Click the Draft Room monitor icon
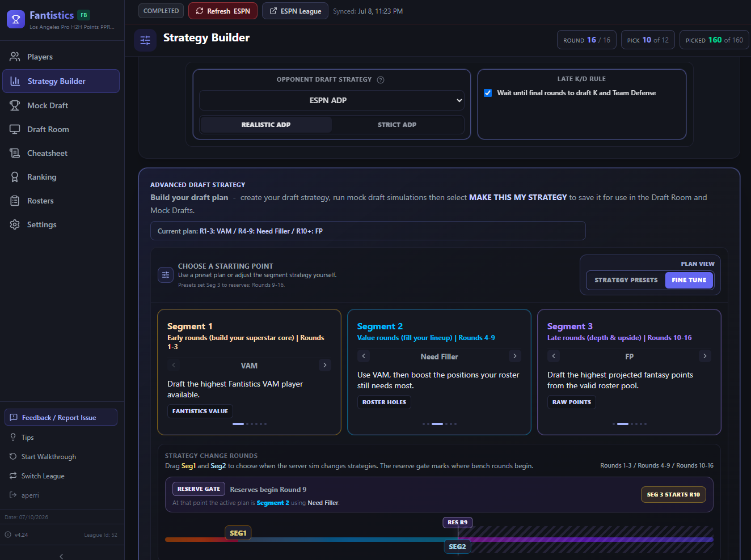 [x=15, y=129]
